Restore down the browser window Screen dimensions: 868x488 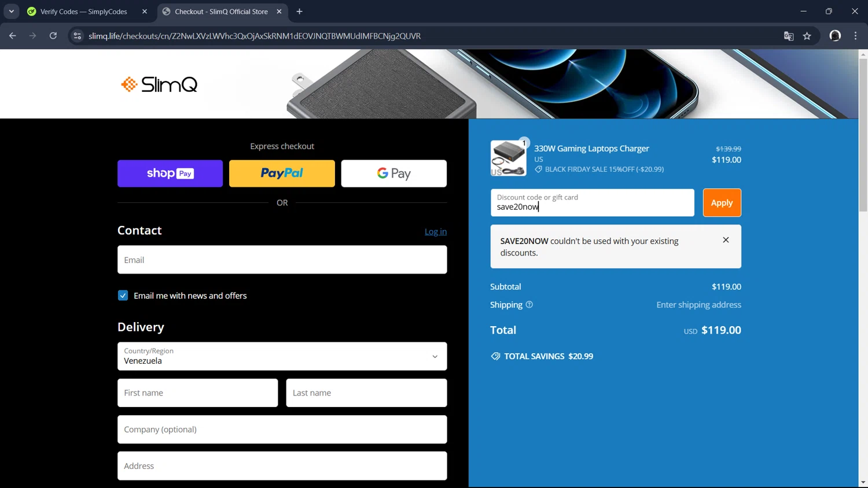(829, 12)
